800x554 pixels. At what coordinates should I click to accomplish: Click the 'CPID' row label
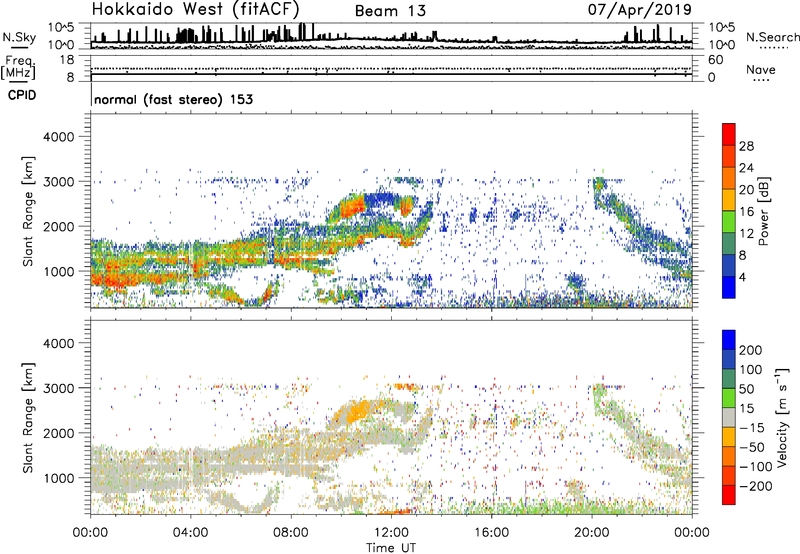tap(22, 95)
